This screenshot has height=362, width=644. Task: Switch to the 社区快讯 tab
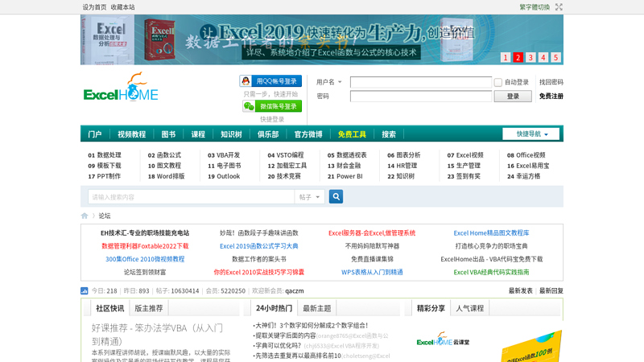110,308
